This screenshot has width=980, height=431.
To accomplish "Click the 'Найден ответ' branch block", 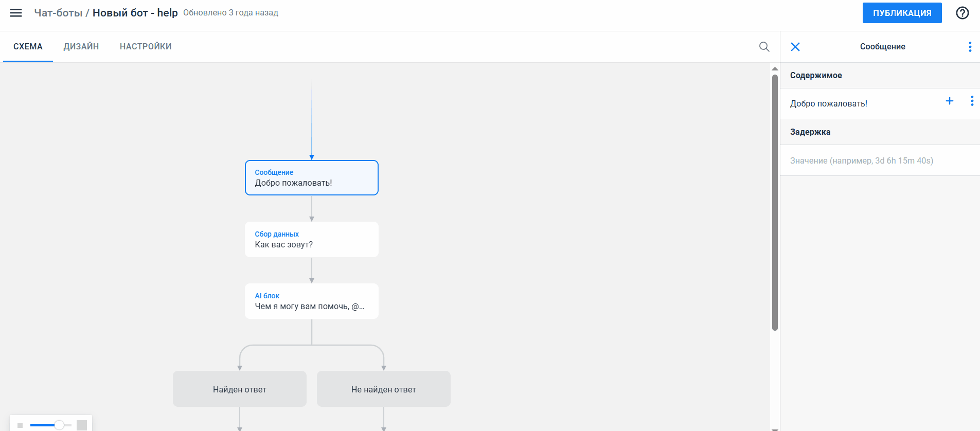I will coord(239,389).
